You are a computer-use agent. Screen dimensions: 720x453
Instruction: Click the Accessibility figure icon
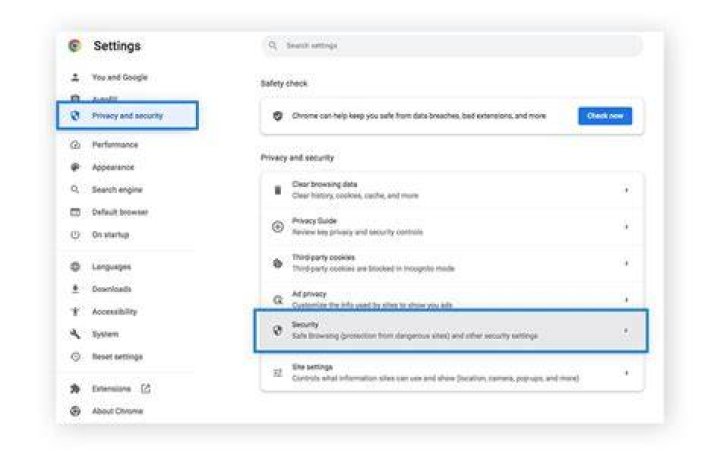pyautogui.click(x=75, y=312)
